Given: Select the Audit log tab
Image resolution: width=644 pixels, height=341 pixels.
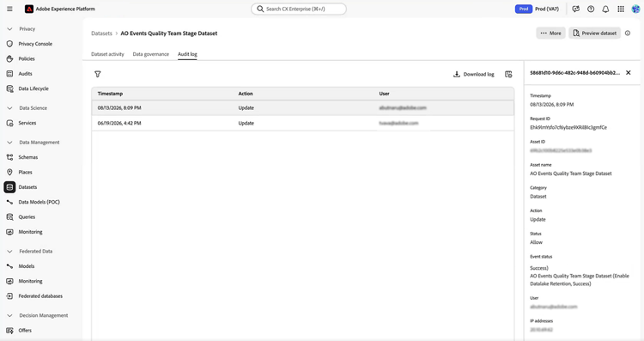Looking at the screenshot, I should tap(187, 54).
